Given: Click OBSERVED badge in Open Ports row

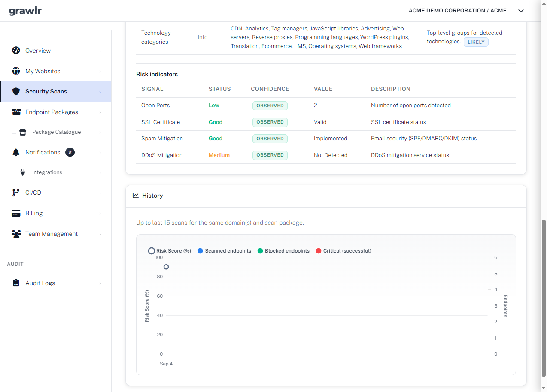Looking at the screenshot, I should tap(270, 106).
